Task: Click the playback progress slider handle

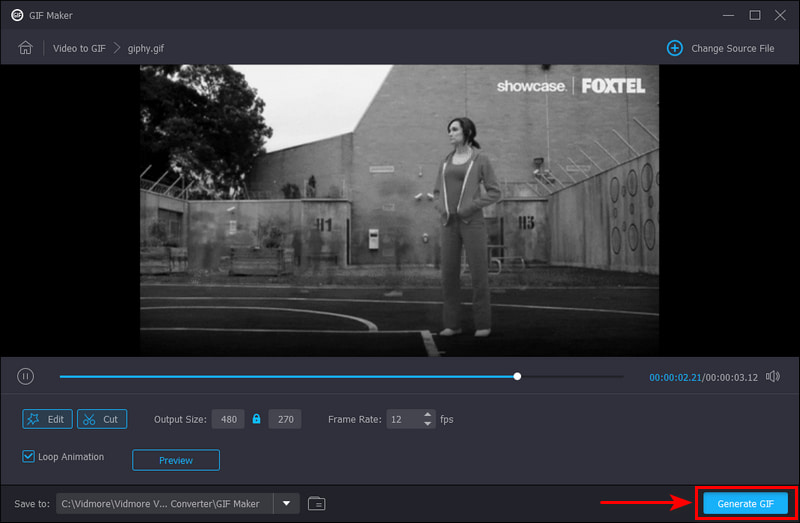Action: tap(517, 377)
